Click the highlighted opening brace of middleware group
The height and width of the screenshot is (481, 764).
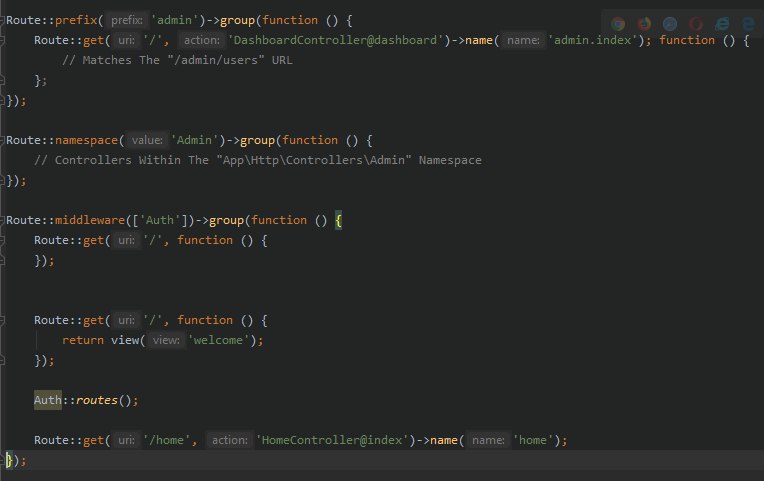click(x=339, y=220)
